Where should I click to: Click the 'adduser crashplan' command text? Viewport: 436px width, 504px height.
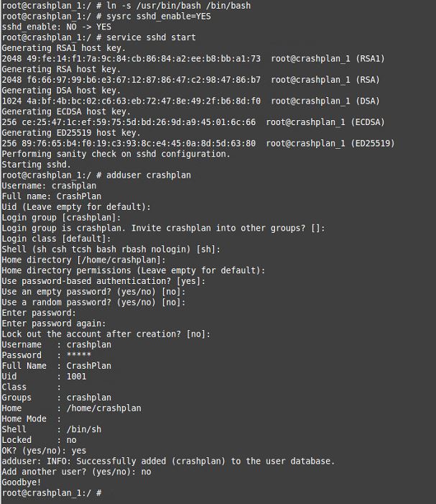tap(149, 175)
